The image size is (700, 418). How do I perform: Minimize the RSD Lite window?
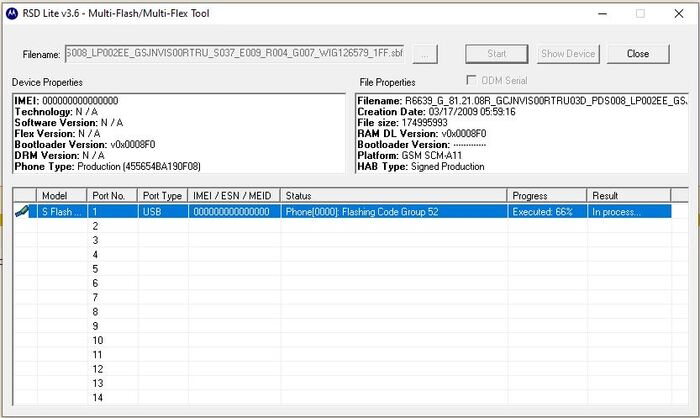[x=602, y=13]
